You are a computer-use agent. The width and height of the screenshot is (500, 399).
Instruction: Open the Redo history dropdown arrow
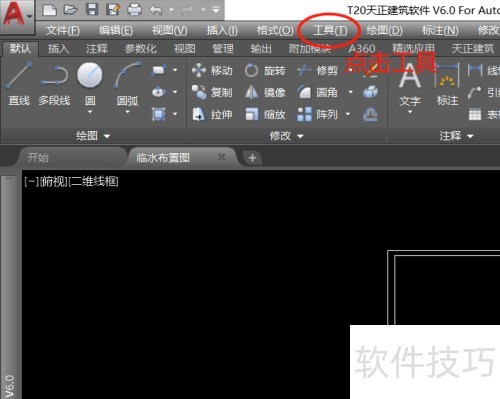pyautogui.click(x=203, y=10)
